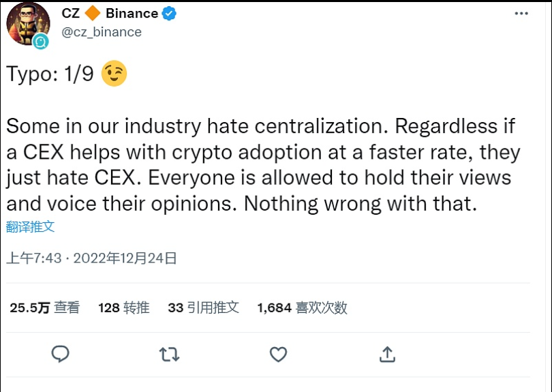Image resolution: width=552 pixels, height=392 pixels.
Task: Open the CZ Binance display name link
Action: pos(110,14)
